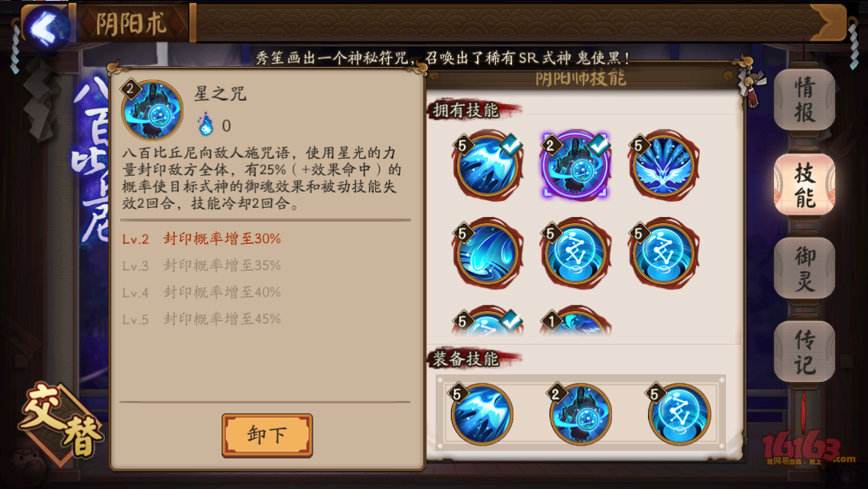Click equipped 星之咒 skill in equipment bar

coord(580,413)
